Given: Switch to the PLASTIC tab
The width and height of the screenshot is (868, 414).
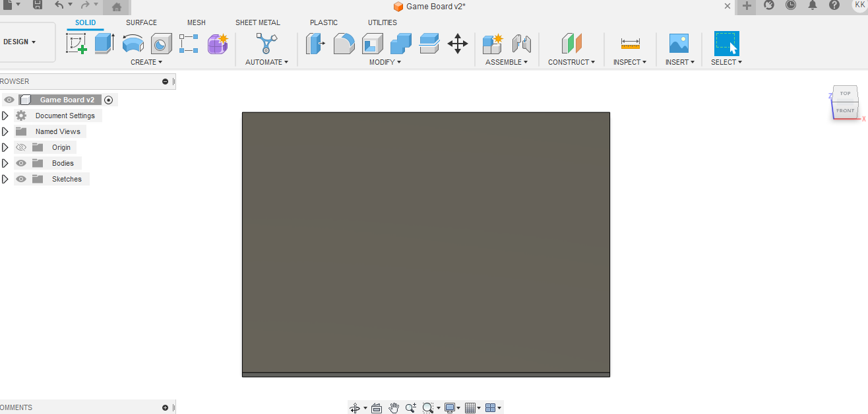Looking at the screenshot, I should (324, 22).
